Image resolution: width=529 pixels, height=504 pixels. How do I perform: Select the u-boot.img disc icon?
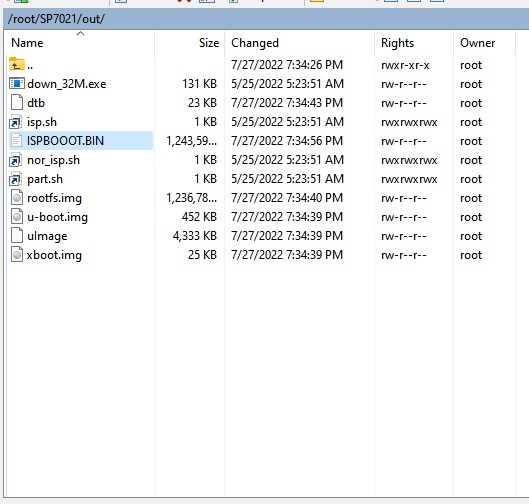click(x=17, y=217)
